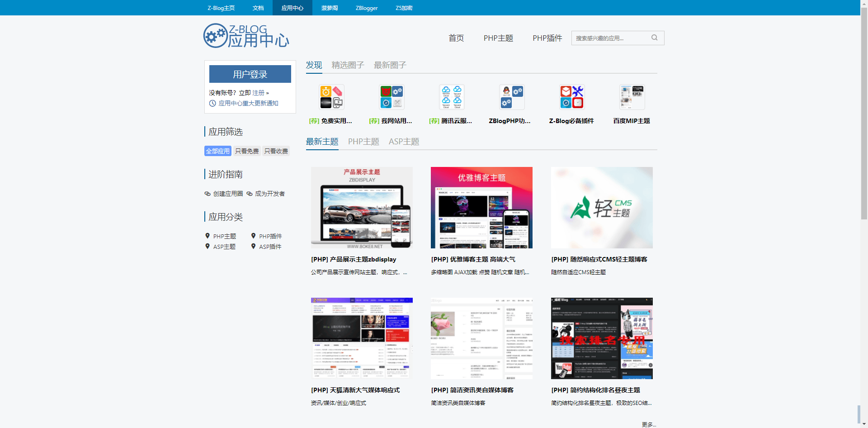Viewport: 868px width, 428px height.
Task: Click the search magnifier icon
Action: point(654,38)
